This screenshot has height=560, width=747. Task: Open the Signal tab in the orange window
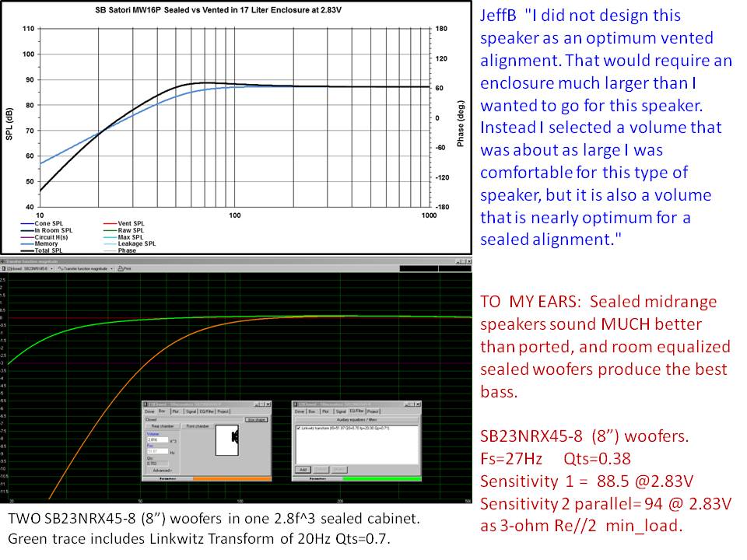tap(191, 411)
